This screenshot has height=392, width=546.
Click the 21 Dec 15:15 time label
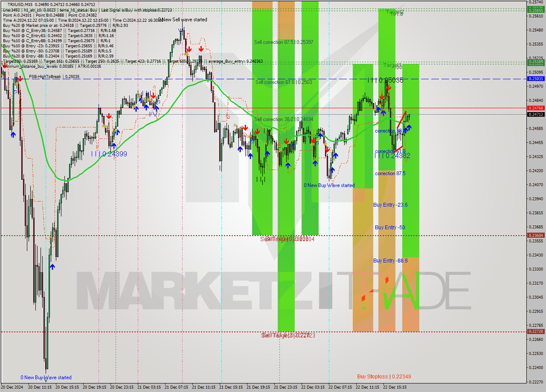pos(231,387)
